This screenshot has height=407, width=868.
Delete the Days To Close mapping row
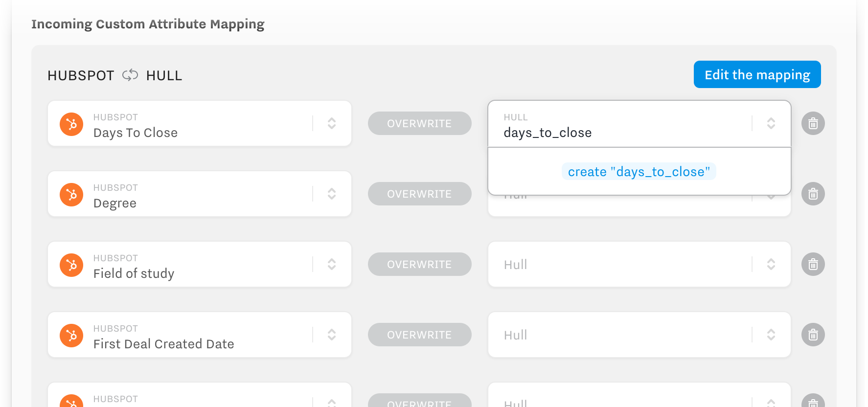click(813, 123)
